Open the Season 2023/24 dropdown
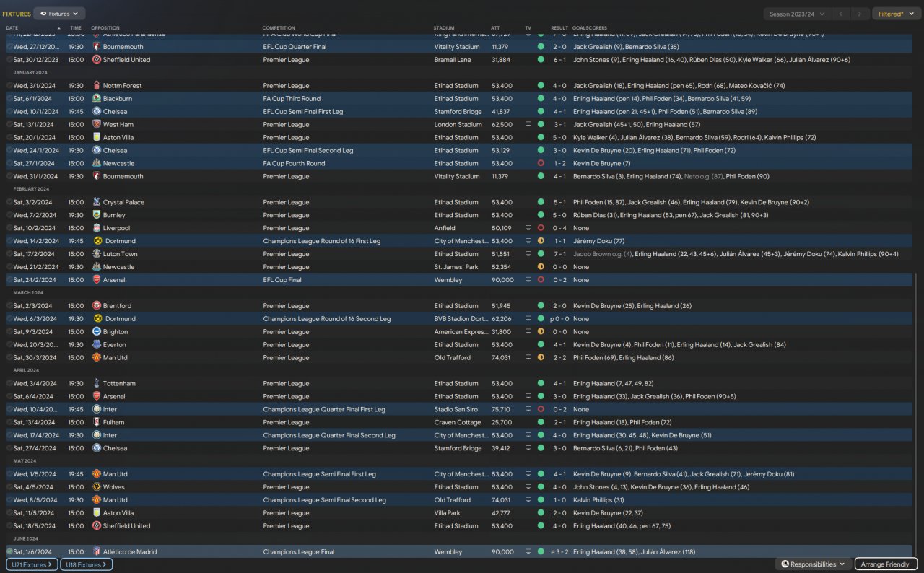Viewport: 924px width, 573px height. (x=797, y=14)
